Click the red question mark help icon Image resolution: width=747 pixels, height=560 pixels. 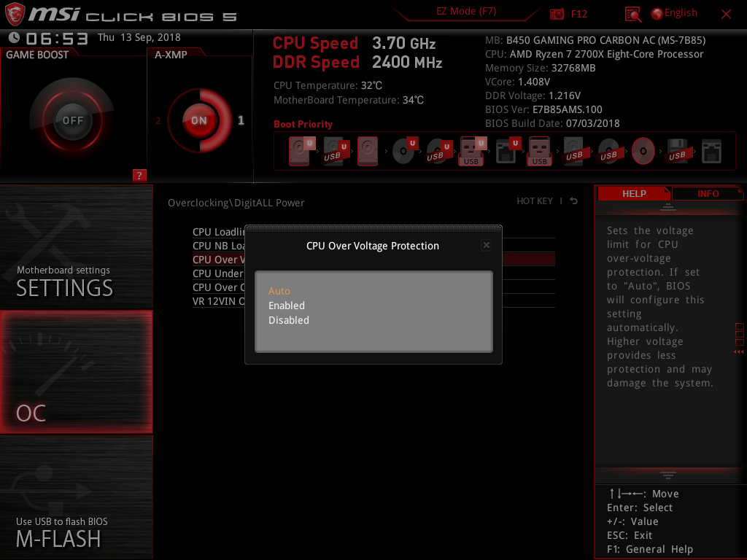(139, 175)
